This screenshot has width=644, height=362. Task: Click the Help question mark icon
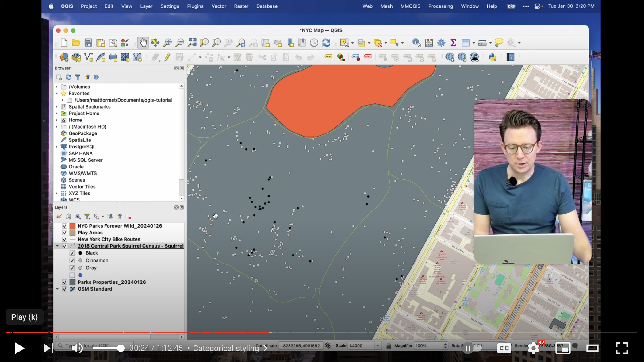511,57
